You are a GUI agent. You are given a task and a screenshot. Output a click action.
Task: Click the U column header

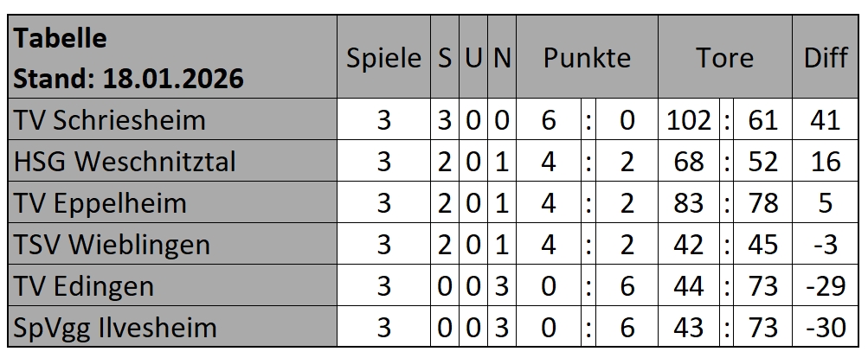473,59
